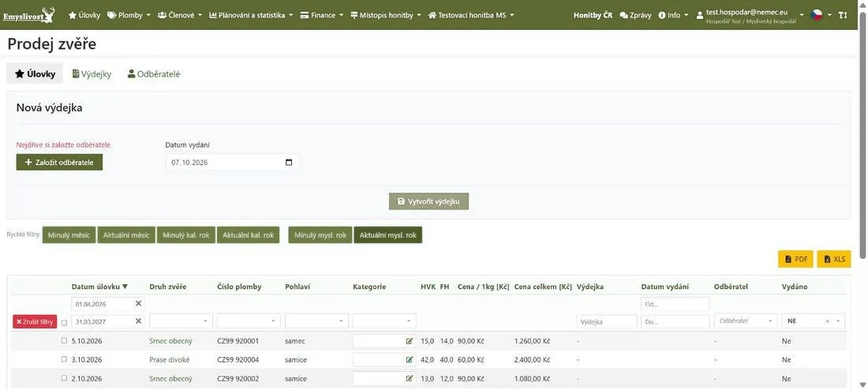This screenshot has height=390, width=868.
Task: Open the Plánování a statistika menu
Action: (x=251, y=15)
